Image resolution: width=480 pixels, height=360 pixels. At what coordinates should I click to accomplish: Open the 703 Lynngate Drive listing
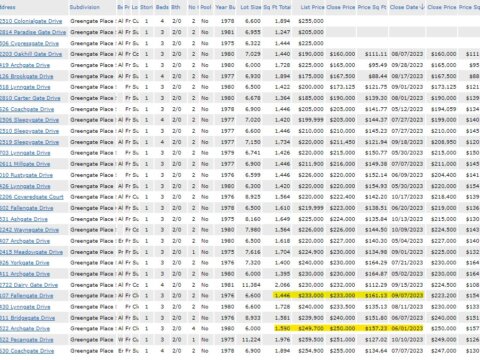click(x=25, y=153)
